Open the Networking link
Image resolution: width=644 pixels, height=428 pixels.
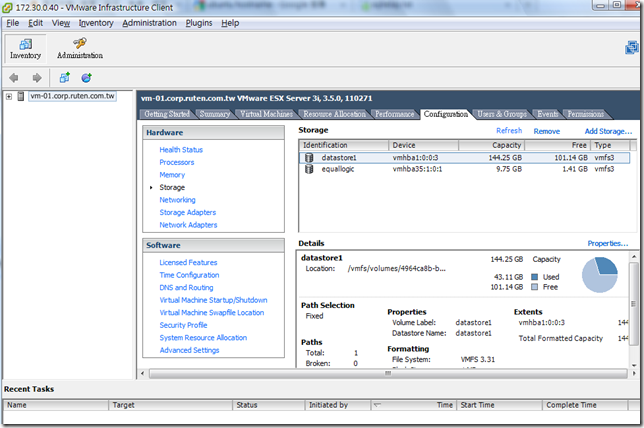pos(177,200)
